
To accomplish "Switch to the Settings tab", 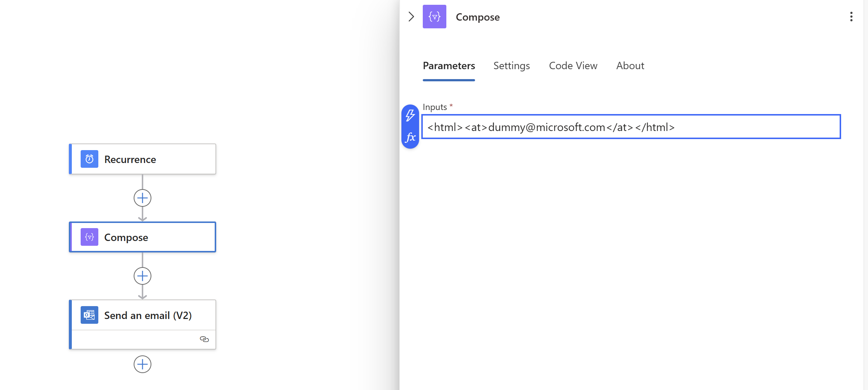I will [x=512, y=66].
